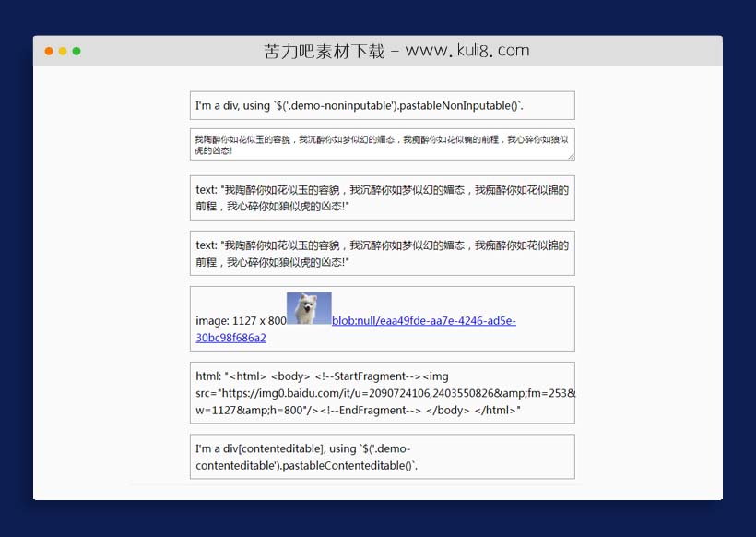
Task: Click the html fragment output box
Action: point(381,393)
